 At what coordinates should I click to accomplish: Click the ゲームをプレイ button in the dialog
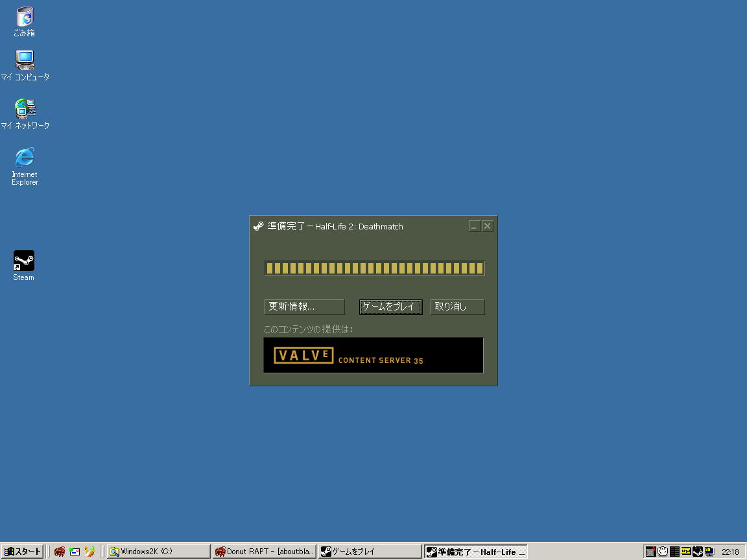(x=390, y=307)
